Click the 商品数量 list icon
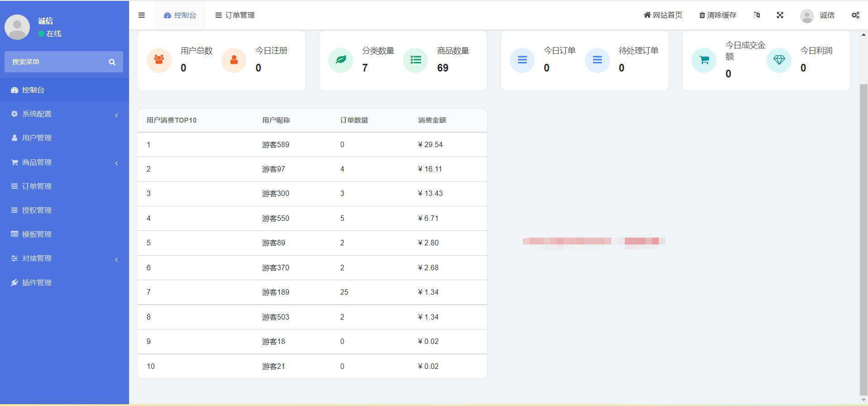868x406 pixels. (x=416, y=60)
